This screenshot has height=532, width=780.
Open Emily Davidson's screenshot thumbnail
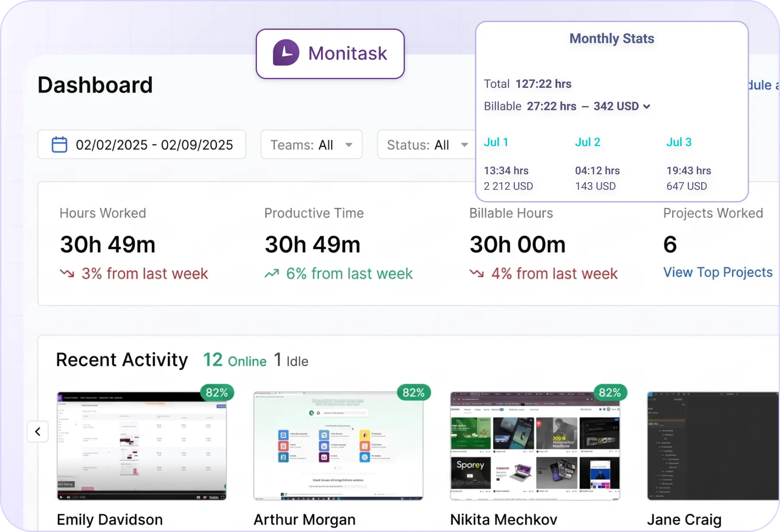pos(142,446)
